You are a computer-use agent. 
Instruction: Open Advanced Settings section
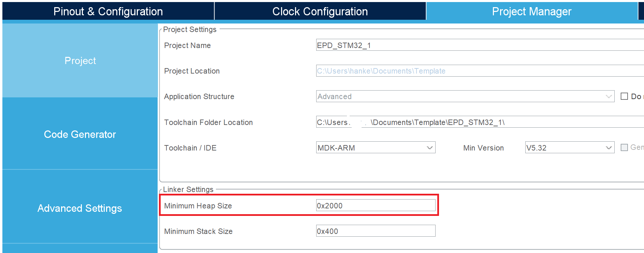(x=80, y=208)
